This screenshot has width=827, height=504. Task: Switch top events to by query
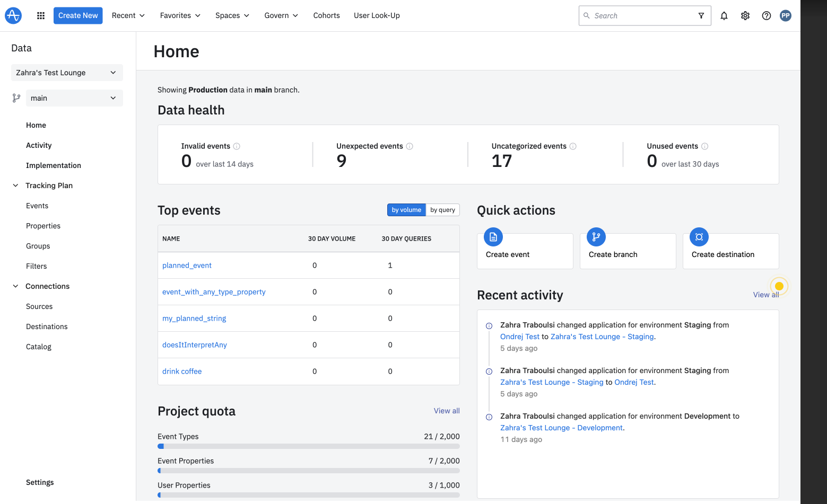pyautogui.click(x=442, y=210)
